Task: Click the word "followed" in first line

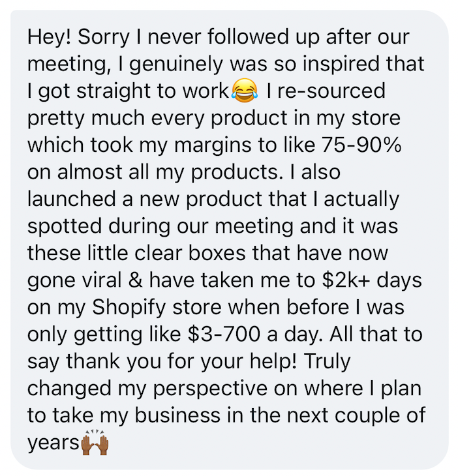Action: [x=248, y=37]
